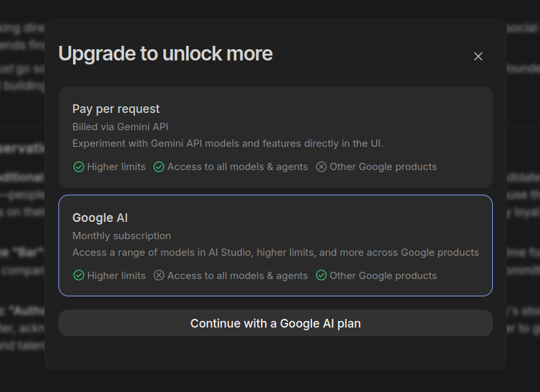The image size is (540, 392).
Task: Select the Google AI monthly subscription card
Action: pyautogui.click(x=276, y=245)
